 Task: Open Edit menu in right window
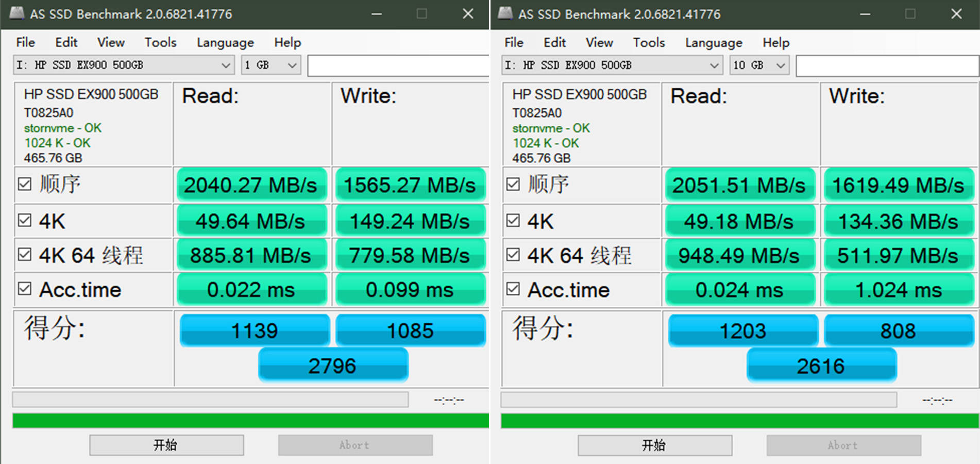point(555,42)
